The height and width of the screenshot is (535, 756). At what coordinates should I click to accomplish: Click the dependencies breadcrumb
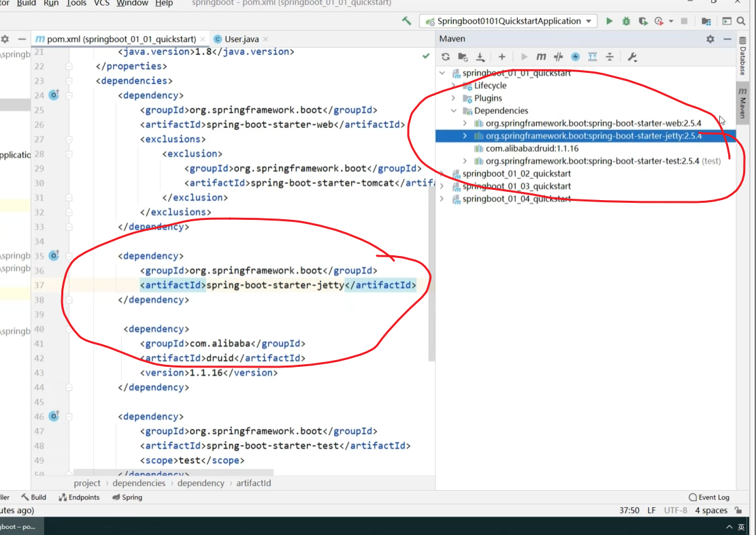(x=139, y=483)
